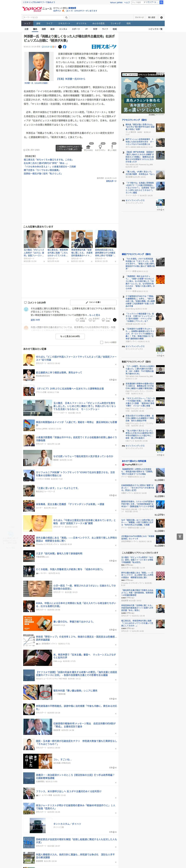Screen dimensions: 186x868
Task: Select the ライブ navigation tab
Action: click(x=49, y=24)
